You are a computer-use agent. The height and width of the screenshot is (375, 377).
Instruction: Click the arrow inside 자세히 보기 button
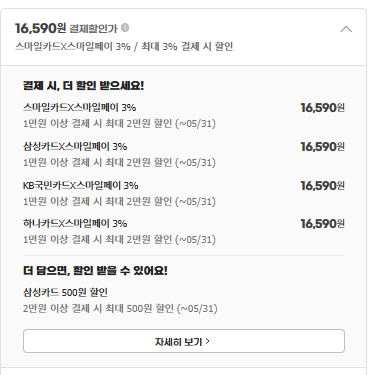[207, 341]
